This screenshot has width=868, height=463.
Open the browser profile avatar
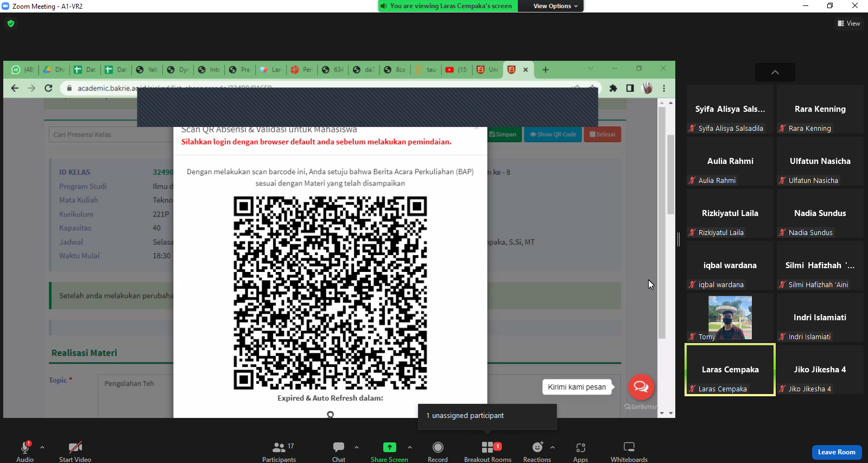647,88
